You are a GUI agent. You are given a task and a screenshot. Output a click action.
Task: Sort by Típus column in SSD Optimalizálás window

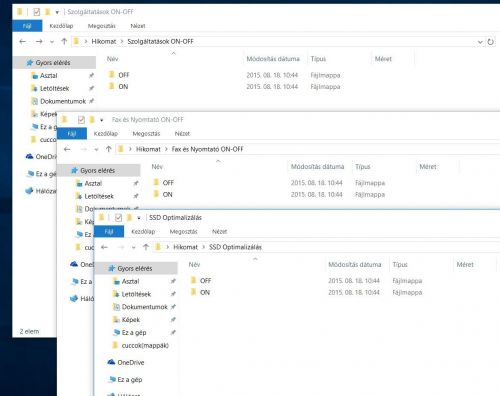tap(400, 265)
